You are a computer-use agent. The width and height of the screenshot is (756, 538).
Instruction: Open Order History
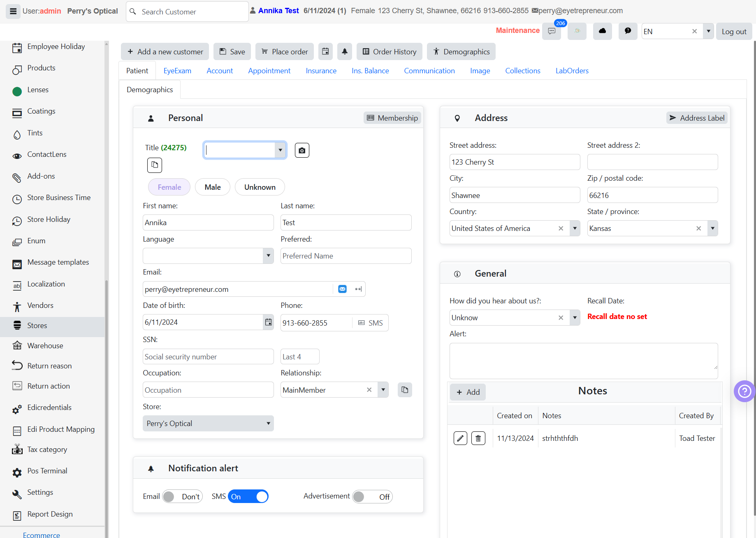390,51
